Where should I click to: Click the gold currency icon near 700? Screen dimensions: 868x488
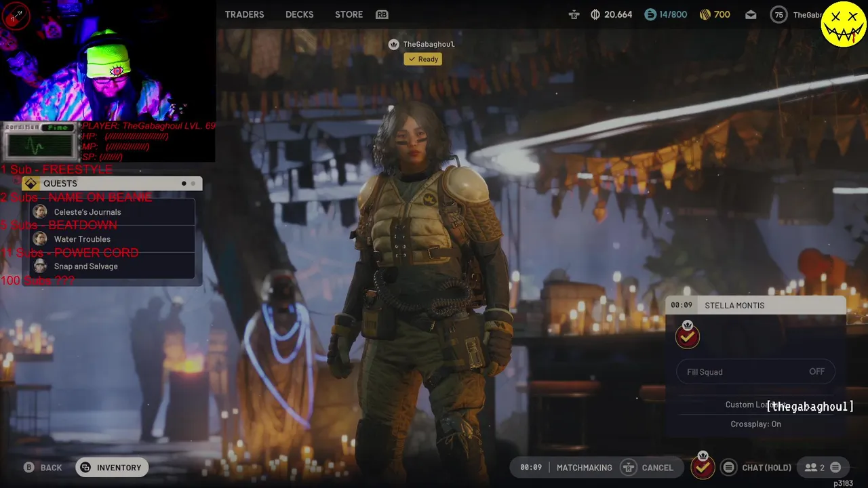pyautogui.click(x=705, y=14)
